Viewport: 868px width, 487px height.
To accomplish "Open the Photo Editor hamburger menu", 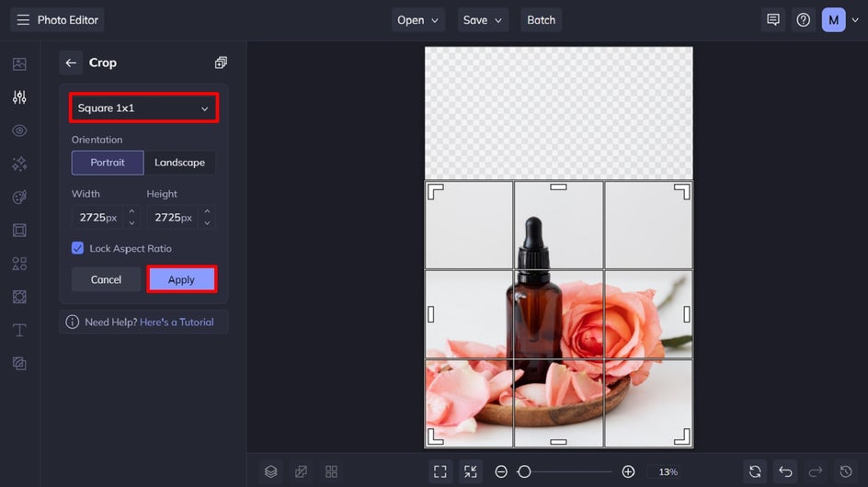I will click(23, 20).
